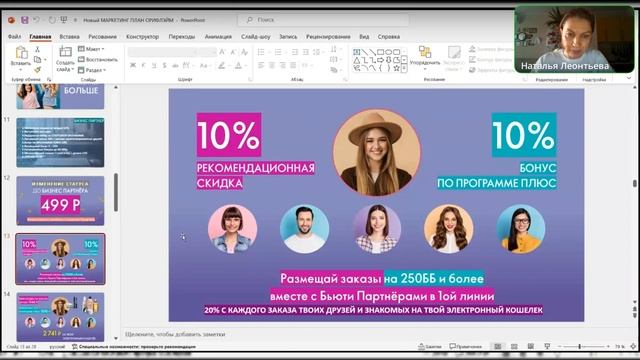Apply bold with the Ж button

(133, 65)
